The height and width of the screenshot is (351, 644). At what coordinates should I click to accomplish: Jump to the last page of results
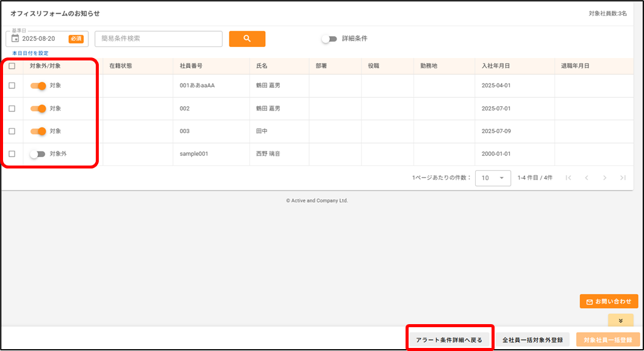[x=623, y=178]
